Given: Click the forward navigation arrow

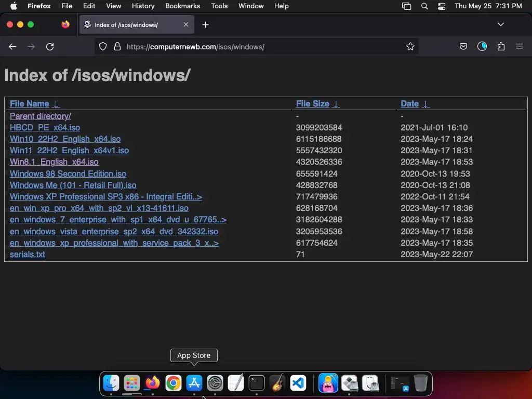Looking at the screenshot, I should [x=31, y=46].
